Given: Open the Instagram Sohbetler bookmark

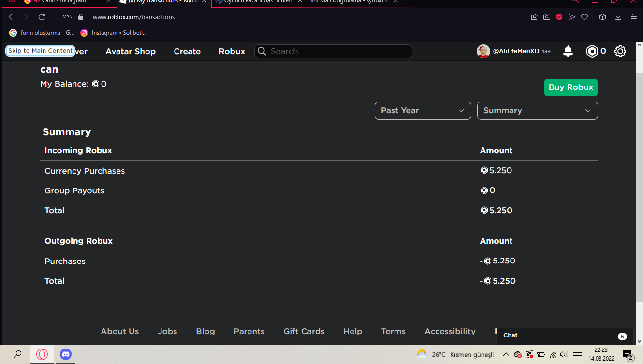Looking at the screenshot, I should (x=114, y=33).
